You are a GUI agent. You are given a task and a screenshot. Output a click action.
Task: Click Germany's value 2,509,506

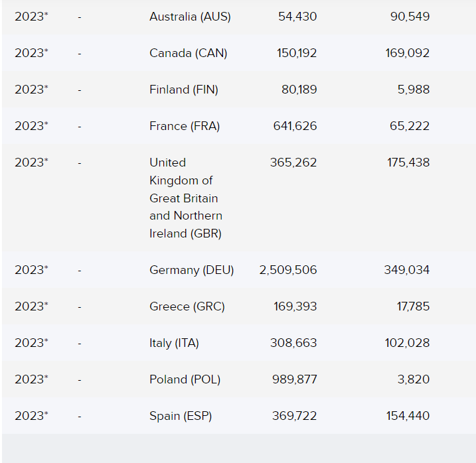(288, 270)
